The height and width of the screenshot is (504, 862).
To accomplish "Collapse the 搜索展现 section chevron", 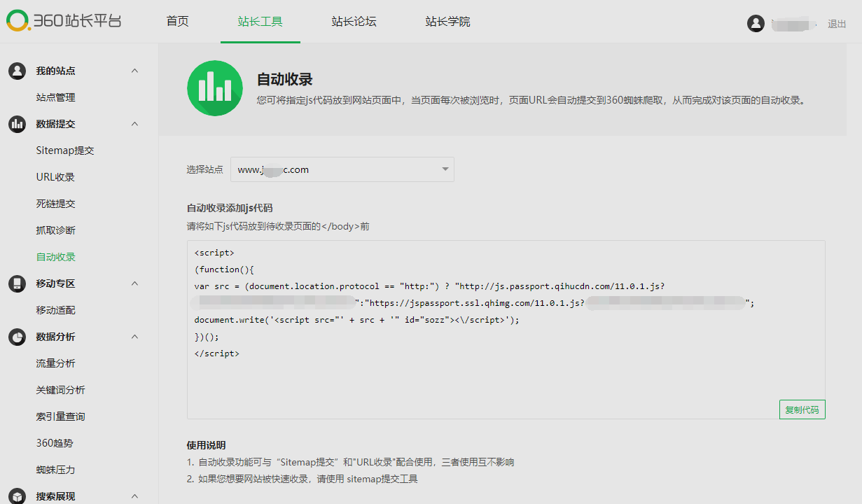I will coord(135,496).
